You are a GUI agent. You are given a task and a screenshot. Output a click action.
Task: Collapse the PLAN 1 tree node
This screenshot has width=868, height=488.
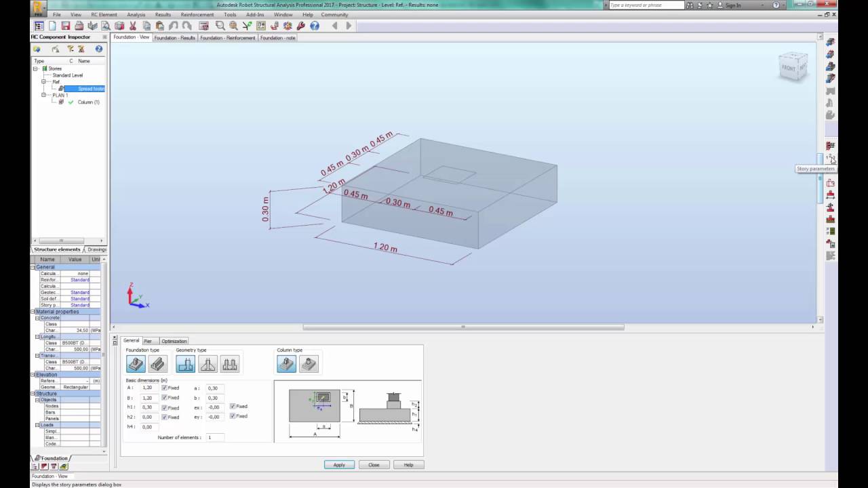pyautogui.click(x=43, y=95)
